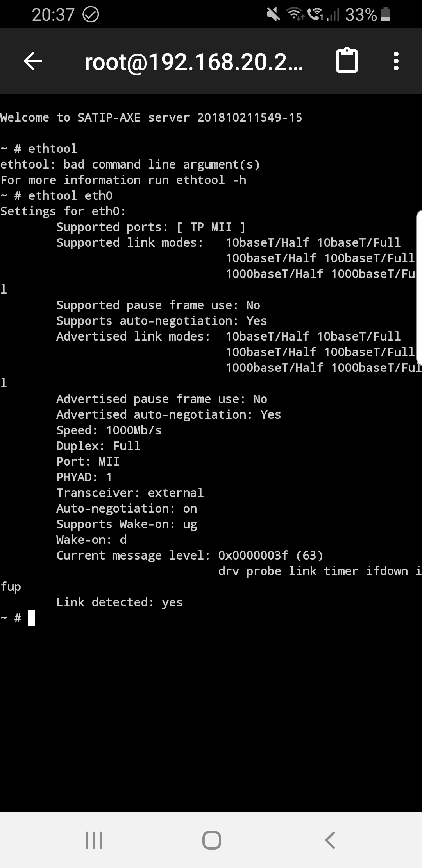
Task: Tap the Wi-Fi calling status icon
Action: coord(315,15)
